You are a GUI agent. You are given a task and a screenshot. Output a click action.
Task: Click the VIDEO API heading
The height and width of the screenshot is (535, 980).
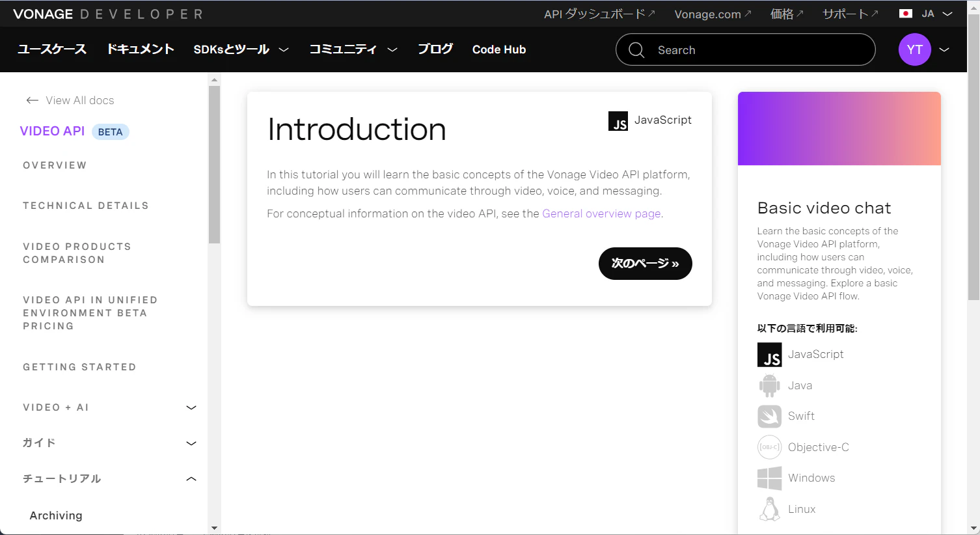52,131
